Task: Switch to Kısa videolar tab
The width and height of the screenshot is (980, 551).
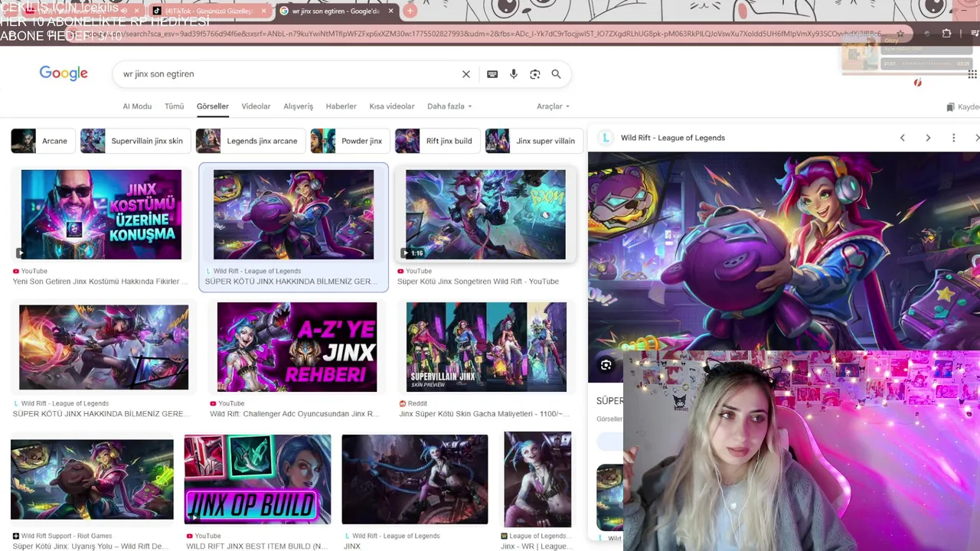Action: (391, 106)
